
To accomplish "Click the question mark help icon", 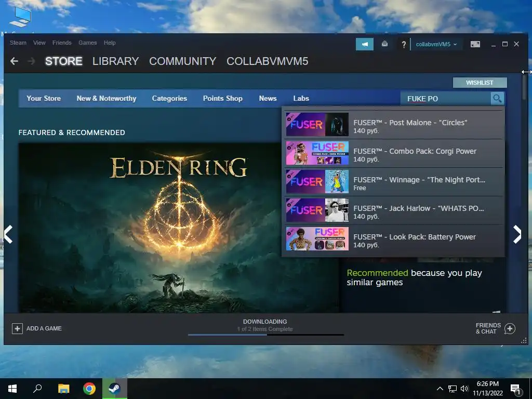I will pyautogui.click(x=403, y=45).
